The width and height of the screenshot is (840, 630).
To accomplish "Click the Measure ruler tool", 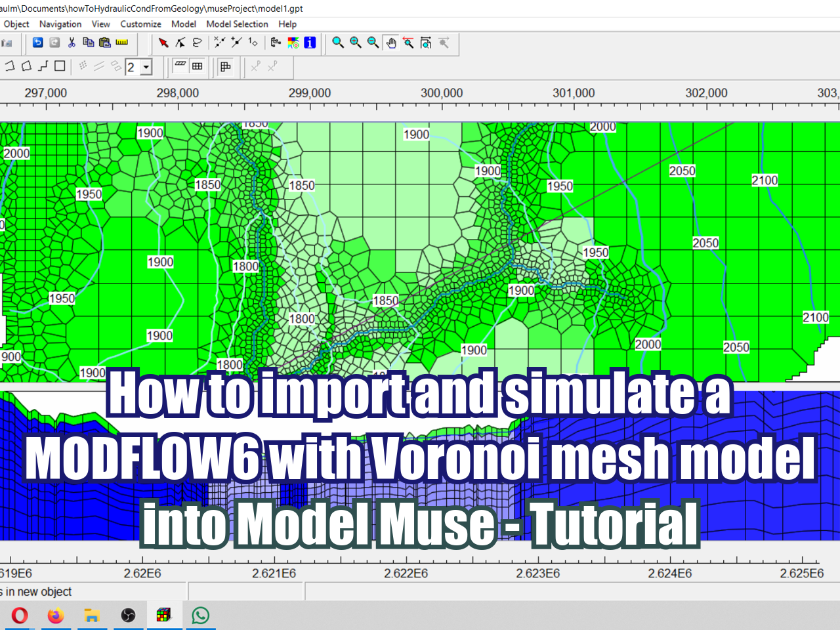I will tap(121, 42).
